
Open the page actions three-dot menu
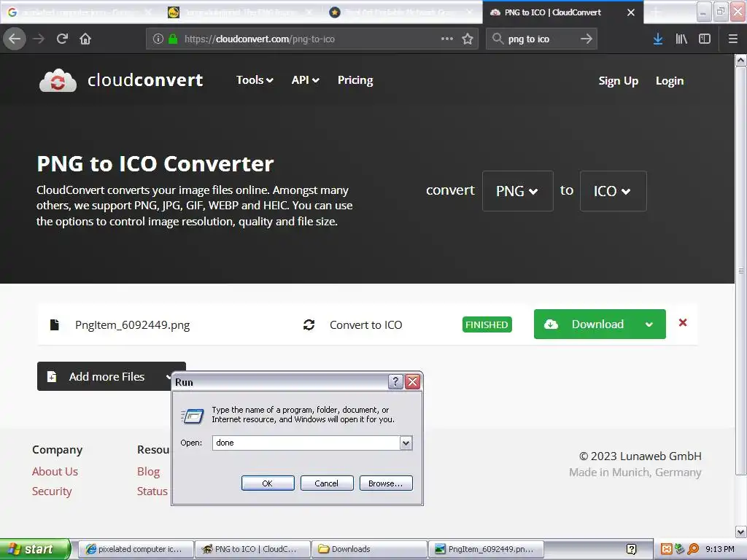click(x=447, y=39)
